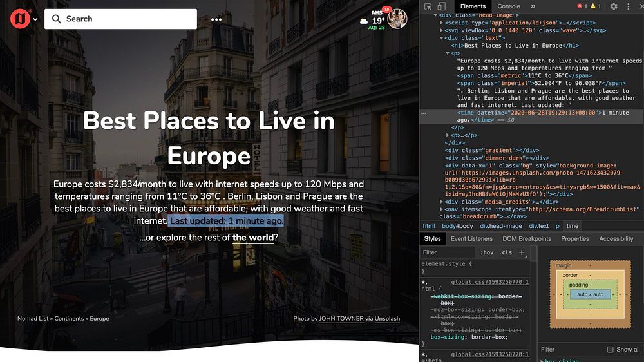This screenshot has width=644, height=362.
Task: Expand the svg wave node
Action: (x=442, y=30)
